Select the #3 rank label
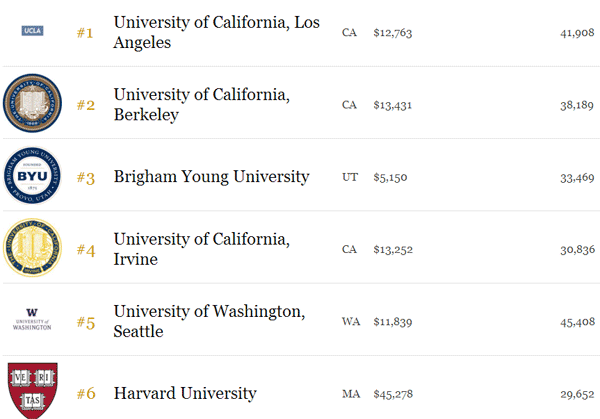Screen dimensions: 600x419 point(86,178)
